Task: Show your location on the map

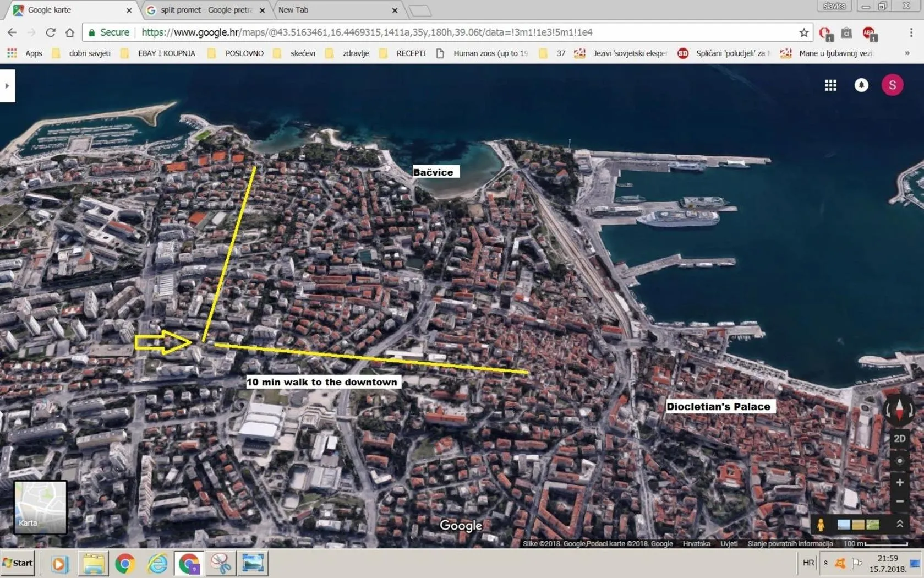Action: coord(899,461)
